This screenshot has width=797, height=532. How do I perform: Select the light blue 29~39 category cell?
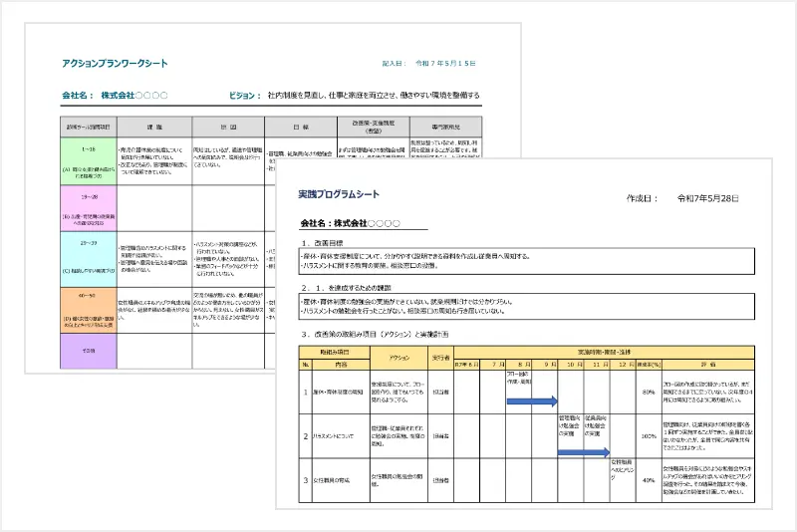[87, 258]
